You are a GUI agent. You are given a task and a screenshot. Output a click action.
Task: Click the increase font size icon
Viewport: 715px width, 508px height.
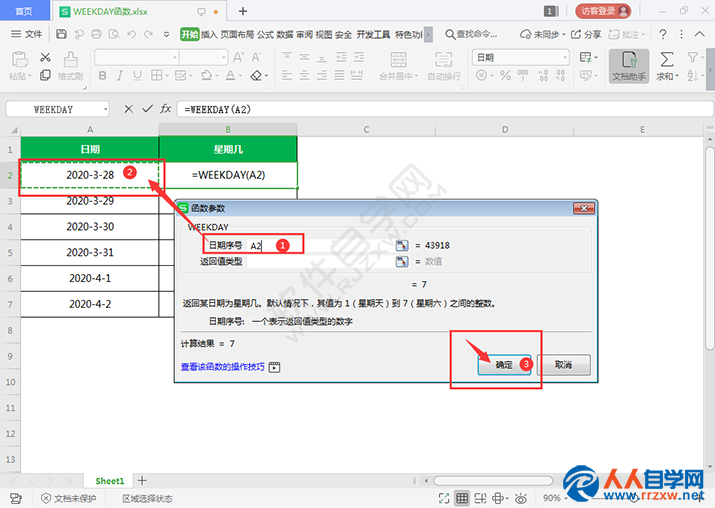(238, 57)
